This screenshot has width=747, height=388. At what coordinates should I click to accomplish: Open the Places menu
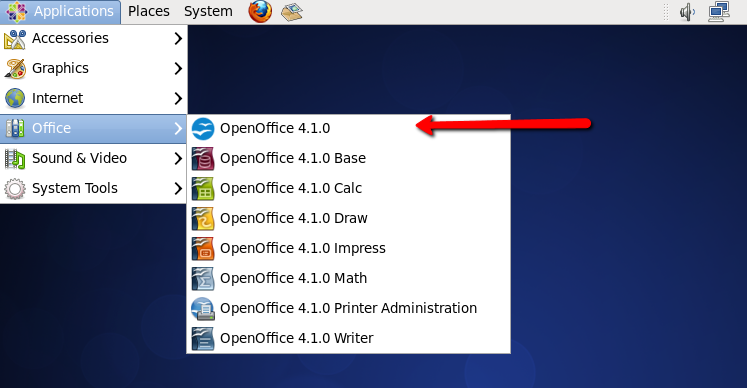[149, 11]
